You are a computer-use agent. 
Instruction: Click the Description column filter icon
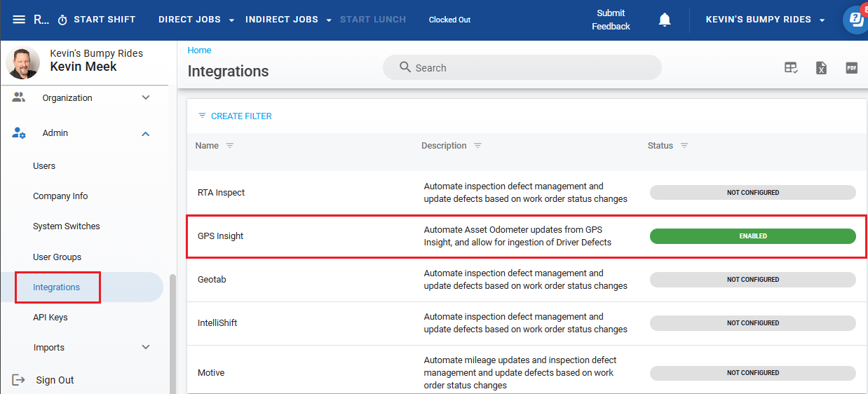[x=477, y=146]
